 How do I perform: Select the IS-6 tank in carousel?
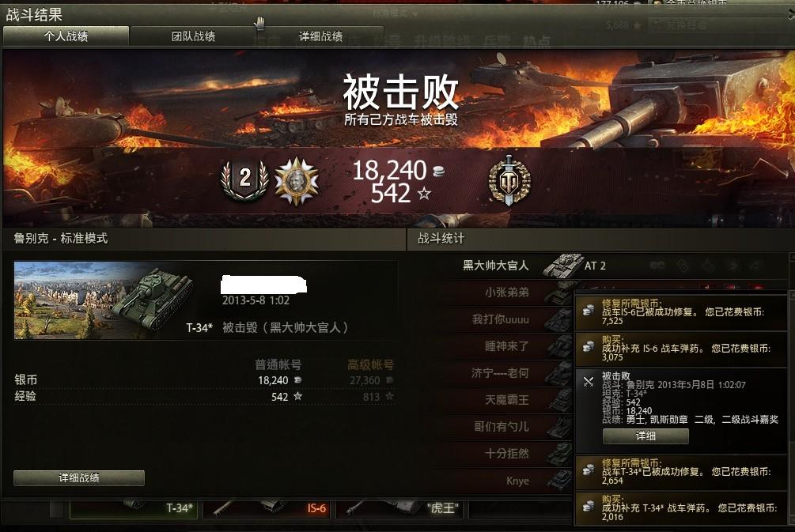click(267, 508)
